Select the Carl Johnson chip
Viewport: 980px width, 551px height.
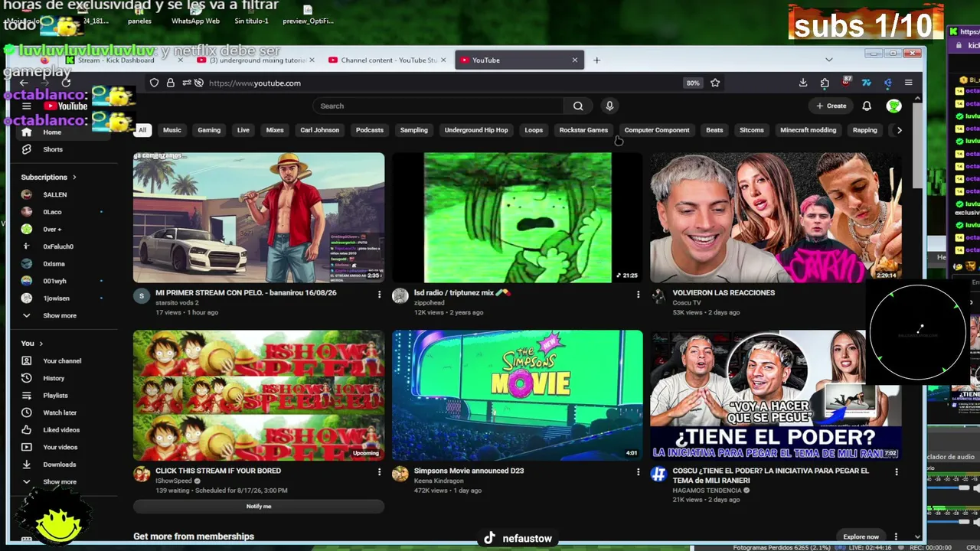[x=320, y=130]
